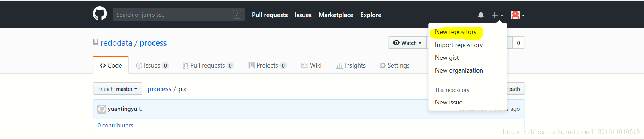This screenshot has height=139, width=644.
Task: Open Explore in top navigation
Action: 371,15
